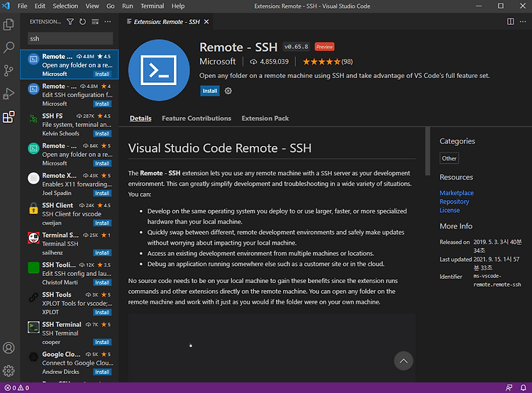Open the Accounts menu icon

click(9, 348)
